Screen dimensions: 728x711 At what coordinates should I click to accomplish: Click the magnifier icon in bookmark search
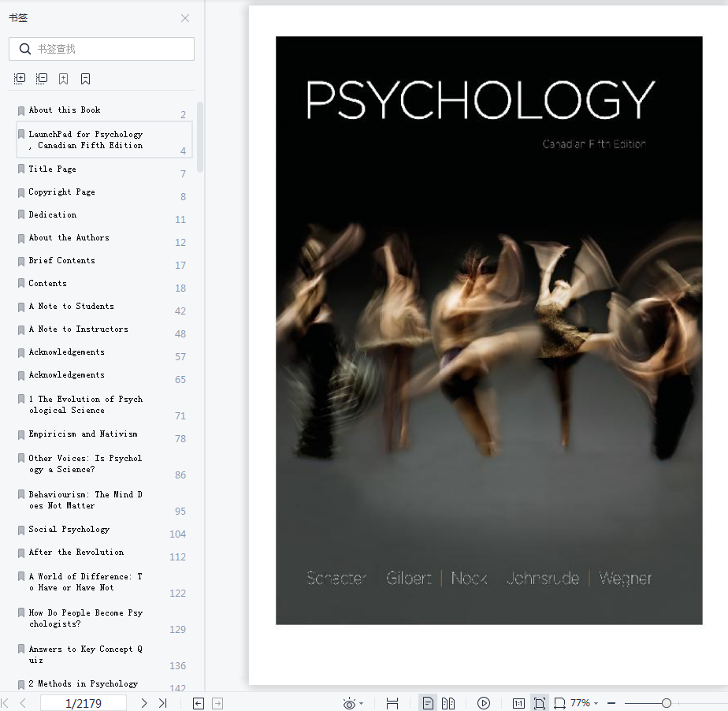click(25, 49)
